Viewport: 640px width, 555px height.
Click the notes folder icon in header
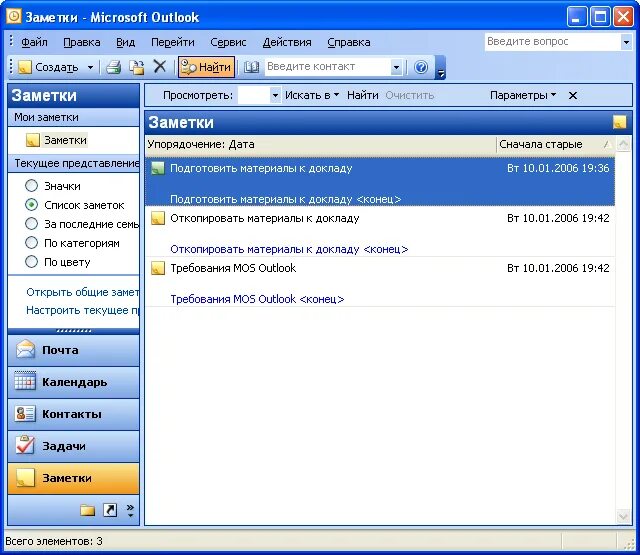[620, 122]
